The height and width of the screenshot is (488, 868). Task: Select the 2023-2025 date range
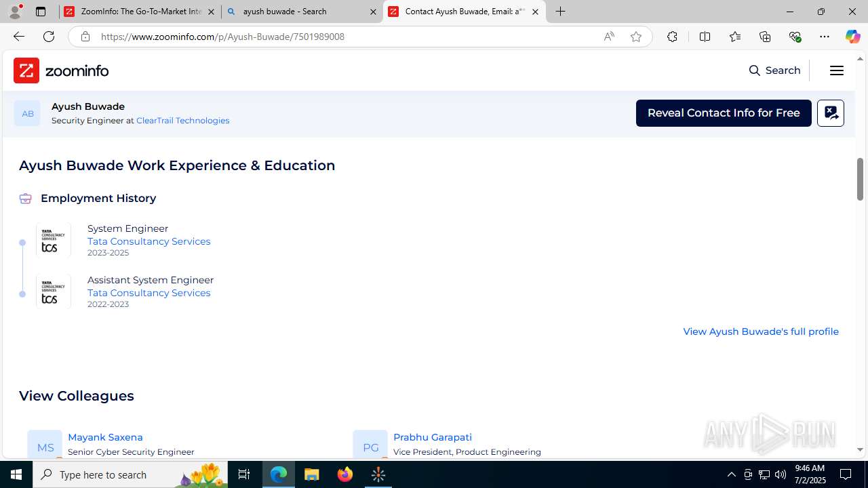[108, 253]
